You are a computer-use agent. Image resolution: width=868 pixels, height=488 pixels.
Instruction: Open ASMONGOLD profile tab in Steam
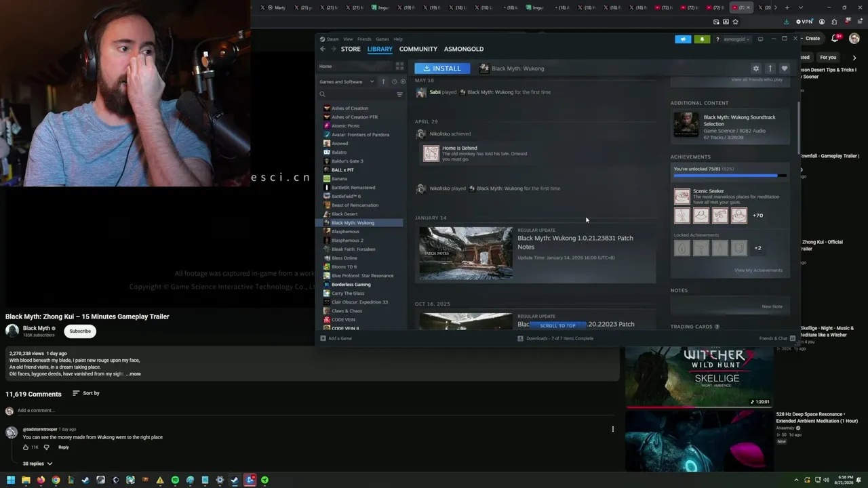tap(464, 49)
